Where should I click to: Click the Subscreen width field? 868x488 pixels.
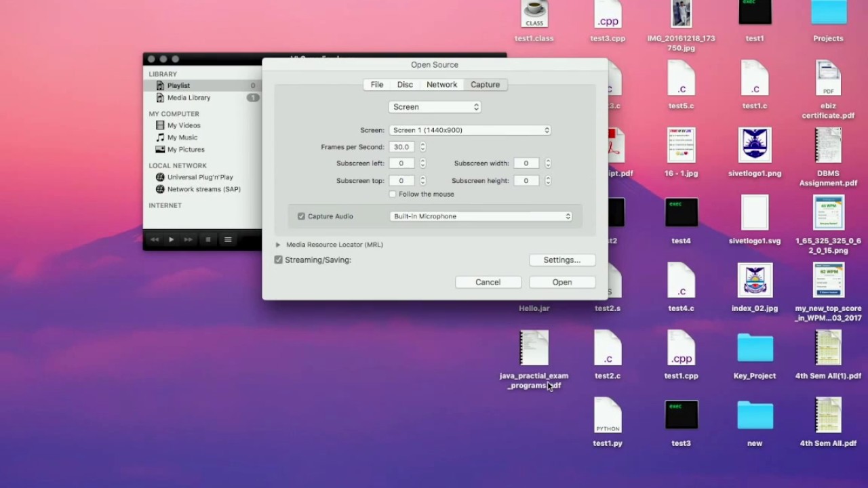tap(526, 163)
